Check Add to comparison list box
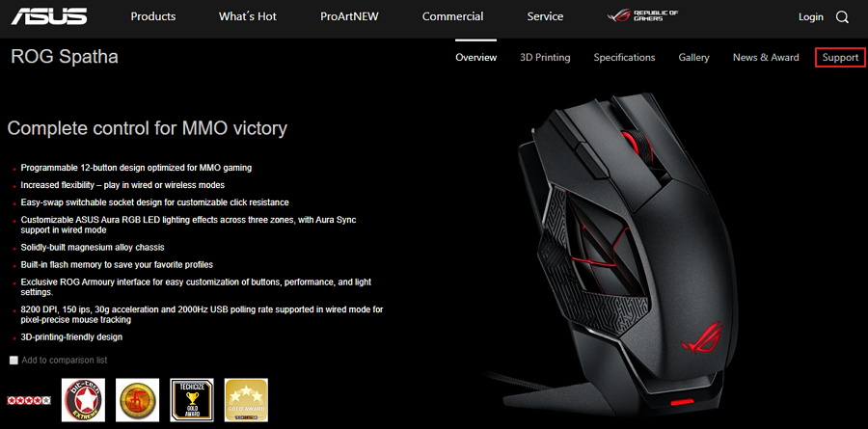 14,361
